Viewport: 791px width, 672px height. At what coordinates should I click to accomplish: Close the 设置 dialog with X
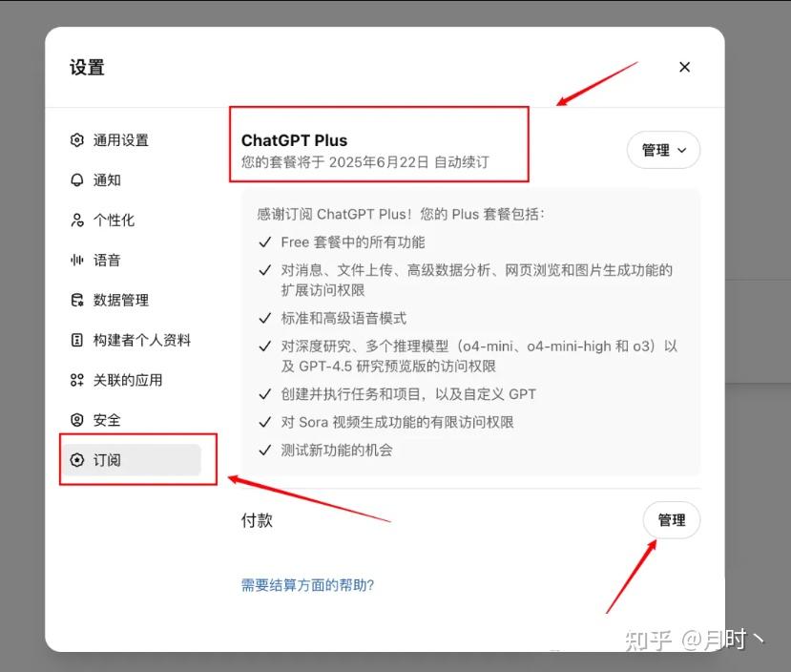(x=684, y=67)
